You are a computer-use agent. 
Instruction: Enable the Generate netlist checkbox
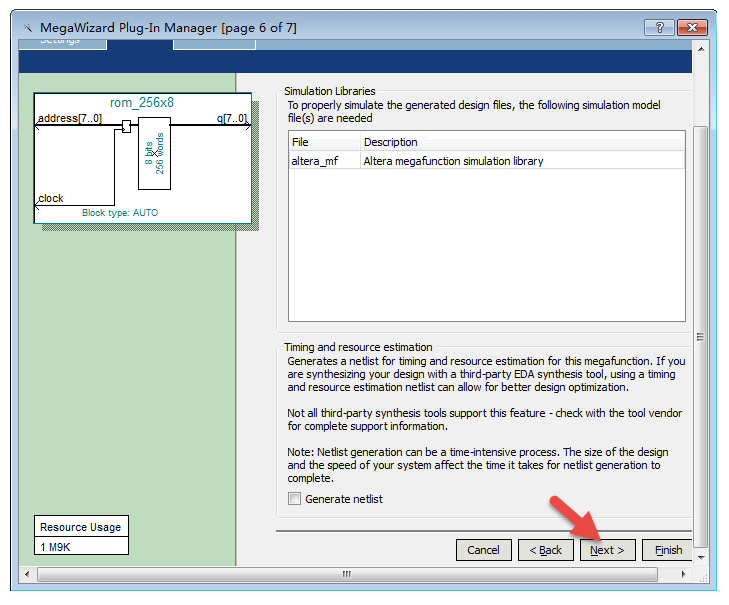pos(294,499)
